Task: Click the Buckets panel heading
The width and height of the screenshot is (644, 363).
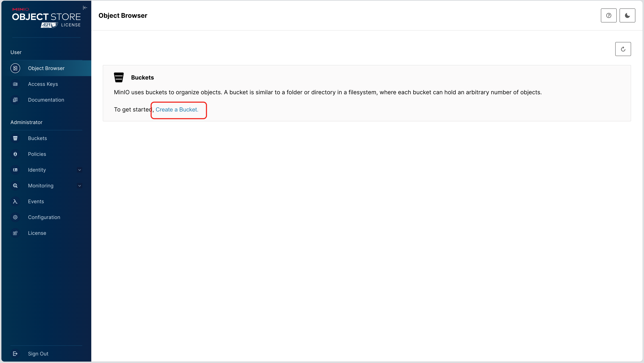Action: (142, 77)
